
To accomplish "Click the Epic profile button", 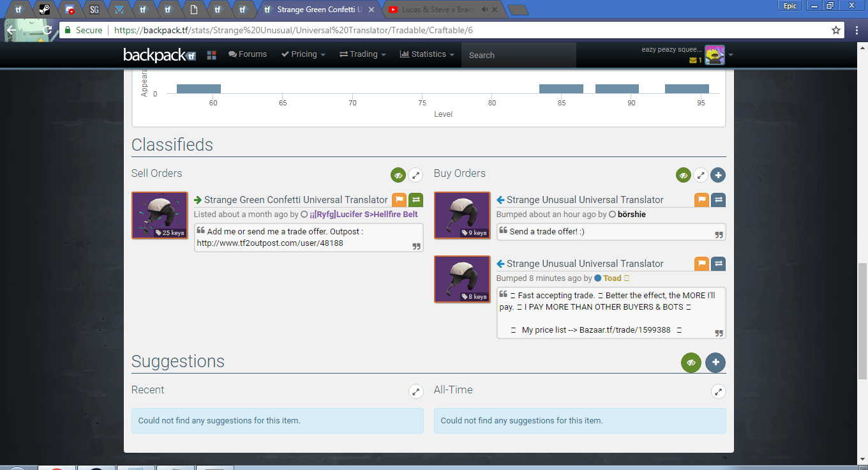I will click(x=789, y=5).
